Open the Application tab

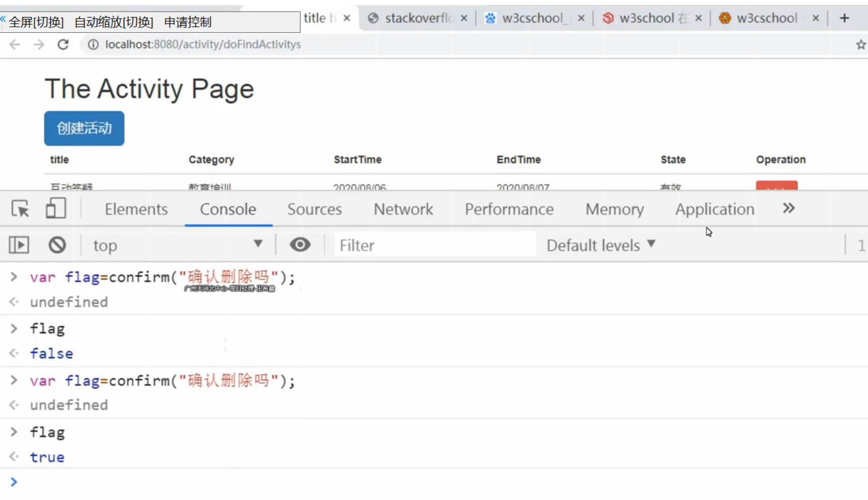[x=715, y=209]
